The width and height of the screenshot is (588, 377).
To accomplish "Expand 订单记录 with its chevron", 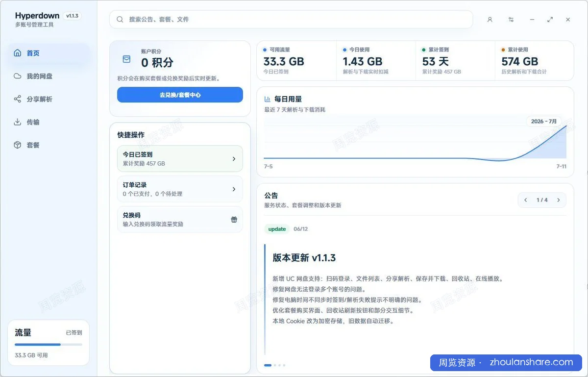I will point(234,189).
